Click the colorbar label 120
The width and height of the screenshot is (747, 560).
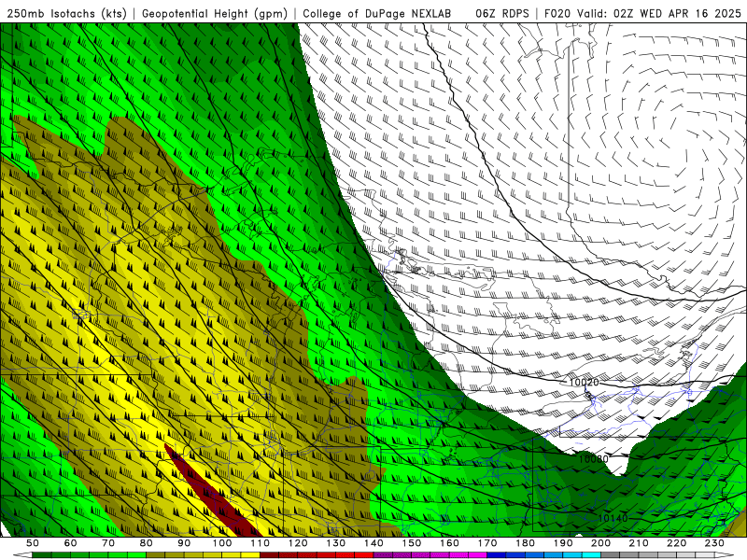pos(298,543)
